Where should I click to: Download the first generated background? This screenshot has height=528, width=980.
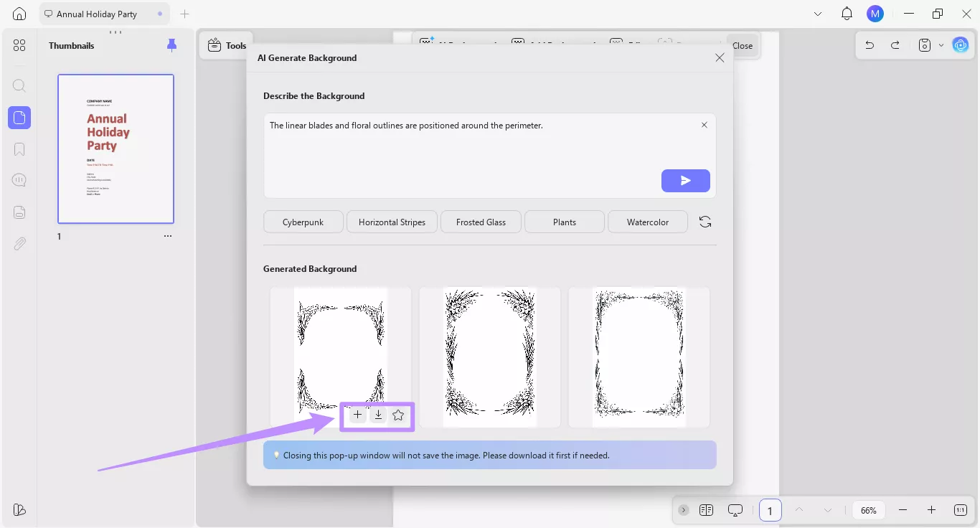[x=378, y=415]
